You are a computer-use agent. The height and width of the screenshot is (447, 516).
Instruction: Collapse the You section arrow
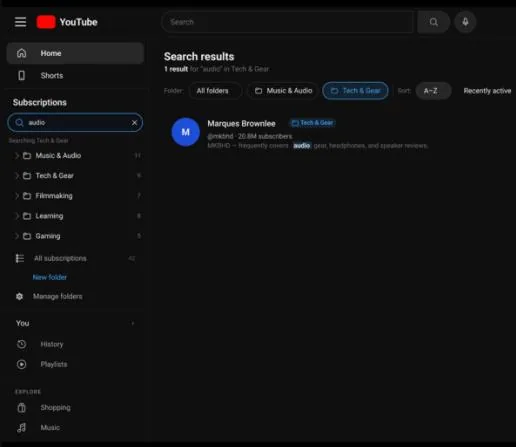click(x=133, y=323)
